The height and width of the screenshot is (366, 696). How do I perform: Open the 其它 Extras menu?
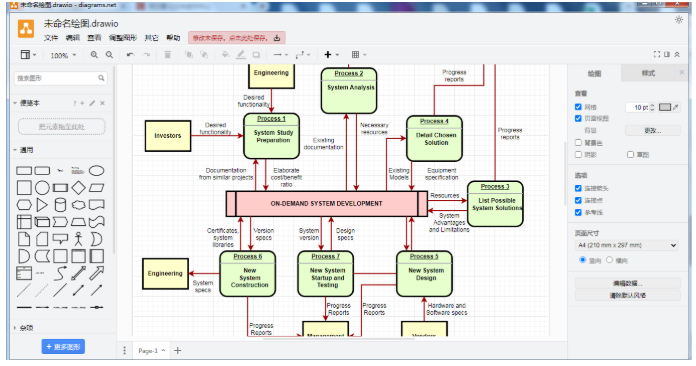pyautogui.click(x=151, y=38)
